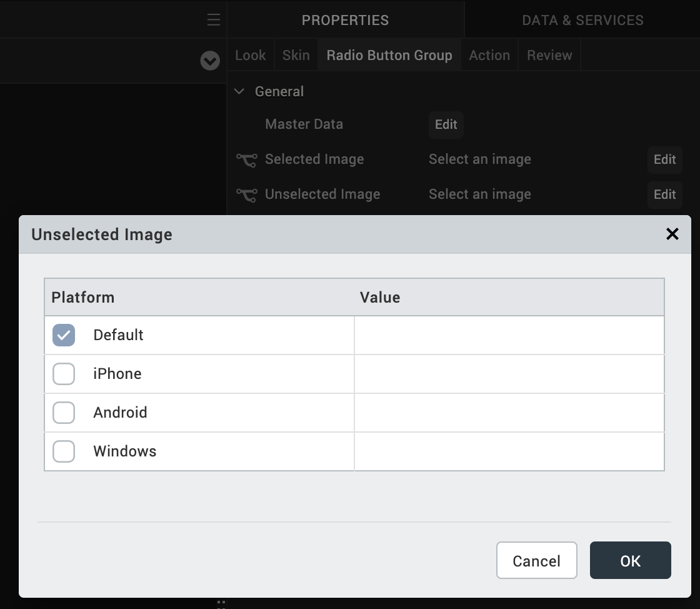Click the fork icon beside Selected Image
The height and width of the screenshot is (609, 700).
click(246, 160)
